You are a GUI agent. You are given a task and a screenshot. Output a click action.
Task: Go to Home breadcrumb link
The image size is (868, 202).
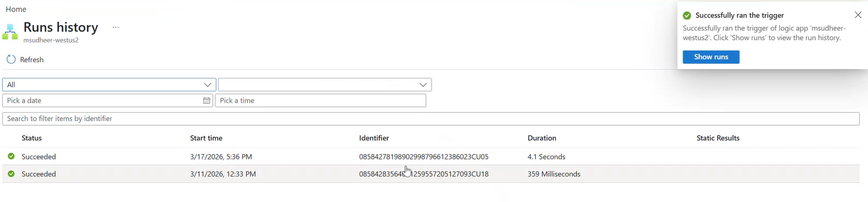pos(16,9)
